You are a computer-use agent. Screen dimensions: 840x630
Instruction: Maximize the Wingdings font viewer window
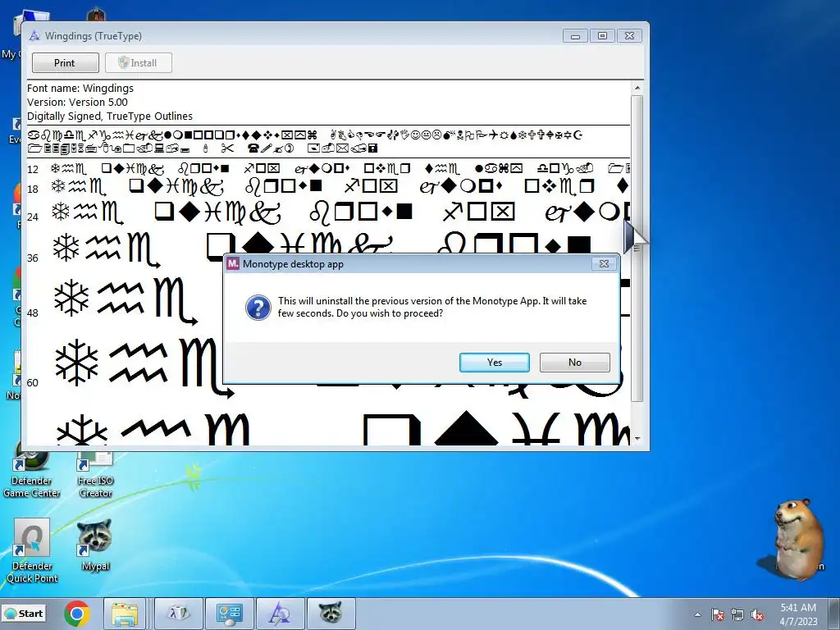602,36
